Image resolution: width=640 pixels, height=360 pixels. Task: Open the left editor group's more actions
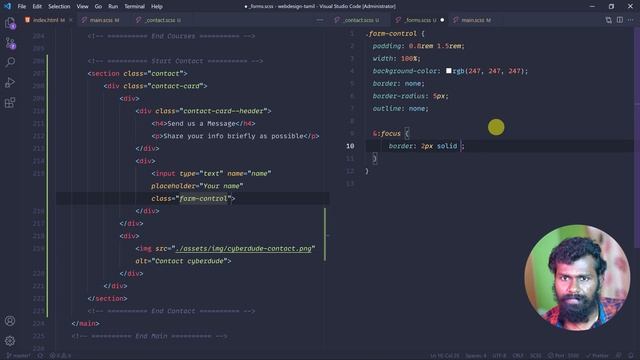(x=320, y=20)
